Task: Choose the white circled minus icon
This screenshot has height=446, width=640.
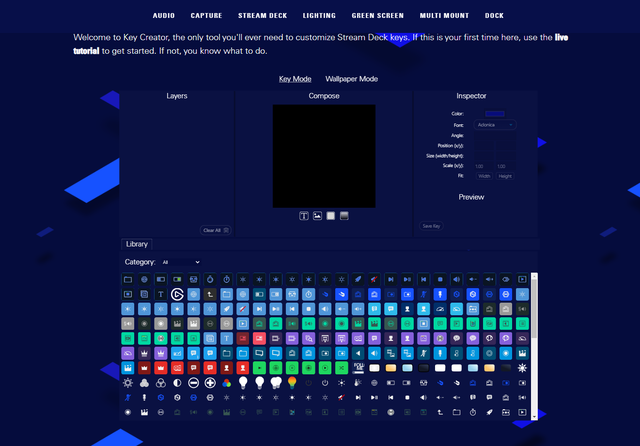Action: [193, 383]
